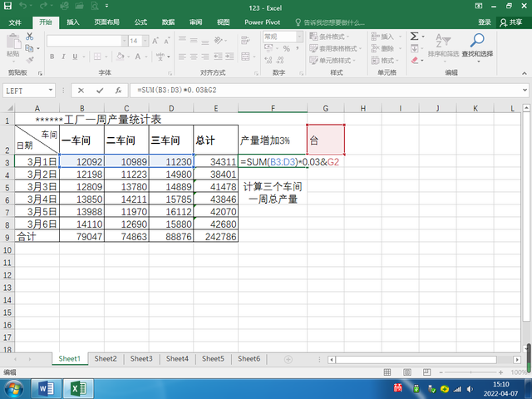Open the font size 14 dropdown
This screenshot has height=399, width=532.
[145, 41]
